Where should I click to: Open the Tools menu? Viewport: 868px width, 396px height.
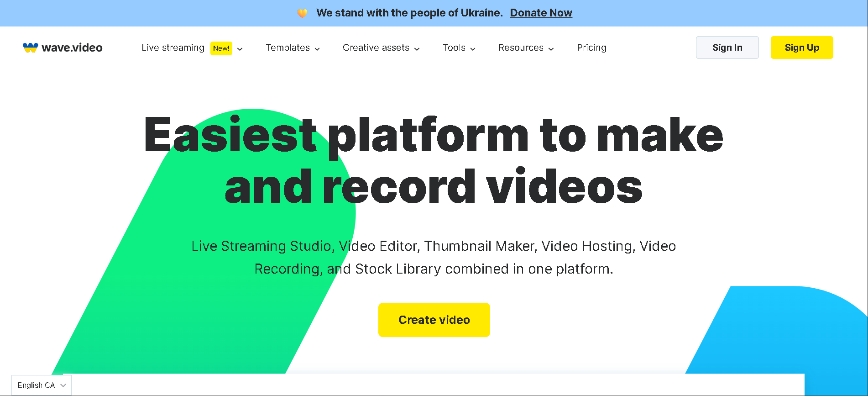coord(454,48)
